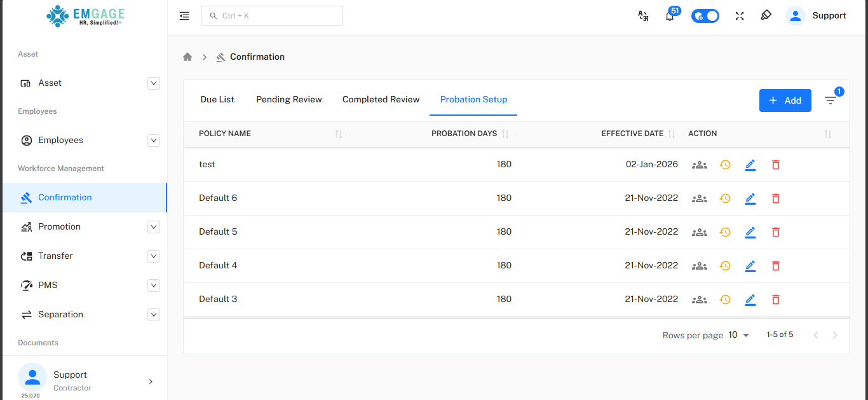868x400 pixels.
Task: Open the Completed Review tab
Action: [x=381, y=99]
